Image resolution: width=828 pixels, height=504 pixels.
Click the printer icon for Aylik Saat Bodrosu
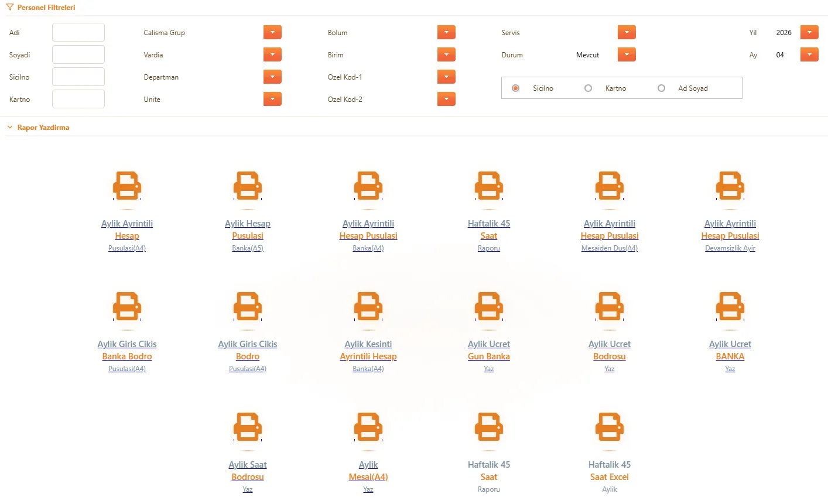[248, 427]
